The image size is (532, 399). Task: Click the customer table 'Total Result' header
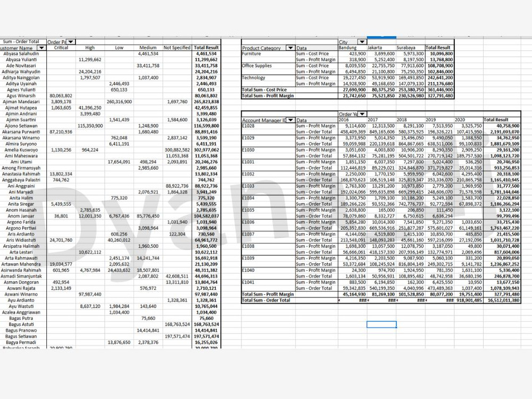(206, 48)
